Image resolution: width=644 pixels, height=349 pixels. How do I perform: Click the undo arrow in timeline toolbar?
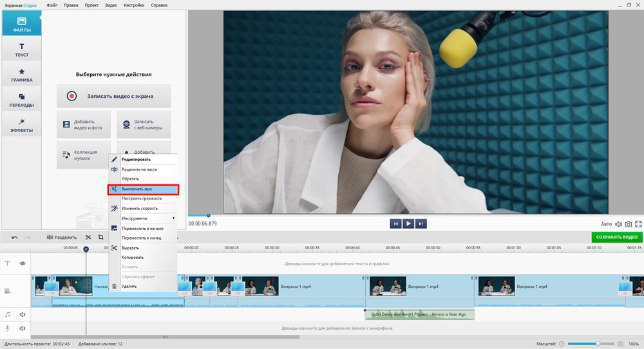(14, 238)
